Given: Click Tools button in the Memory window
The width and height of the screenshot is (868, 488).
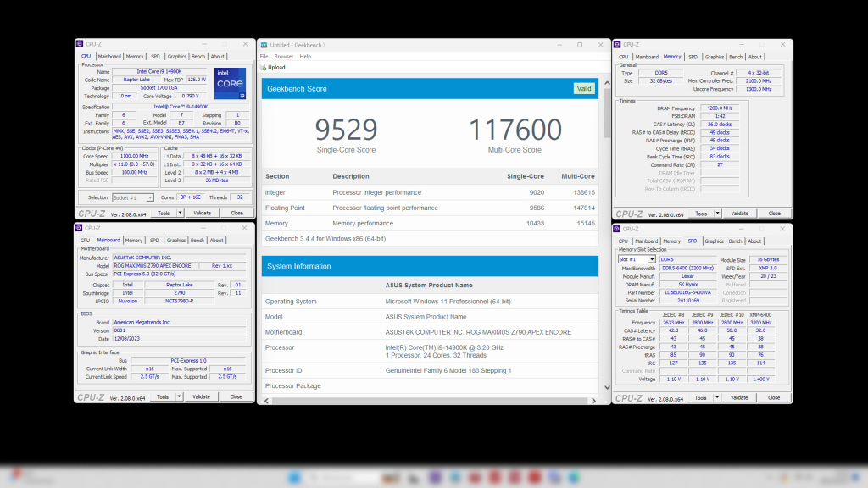Looking at the screenshot, I should click(x=701, y=213).
